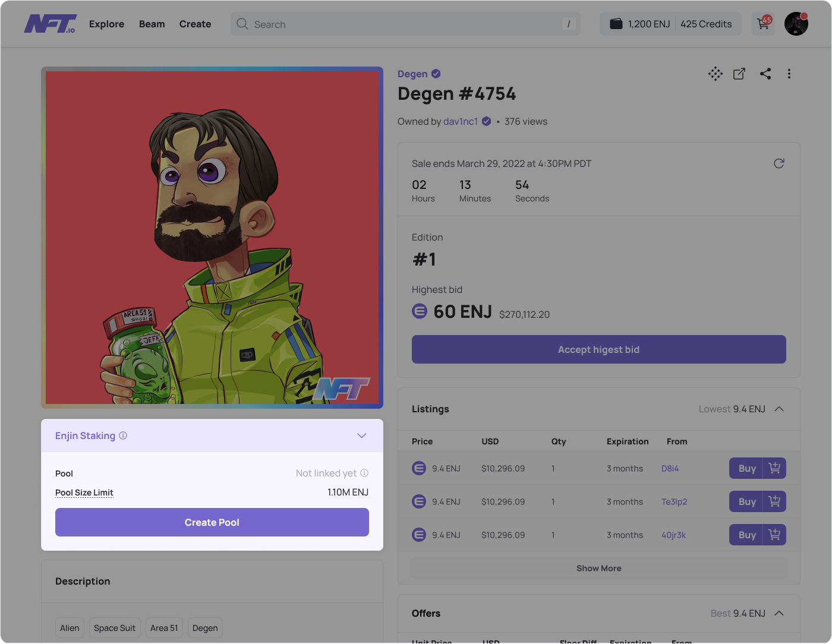Open the three-dot more options menu
The image size is (832, 644).
click(x=789, y=74)
